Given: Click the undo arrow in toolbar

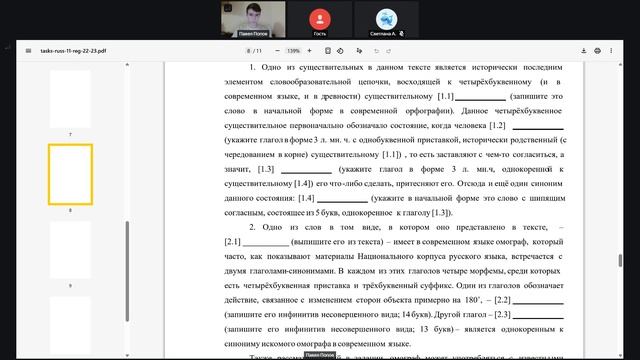Looking at the screenshot, I should tap(376, 51).
